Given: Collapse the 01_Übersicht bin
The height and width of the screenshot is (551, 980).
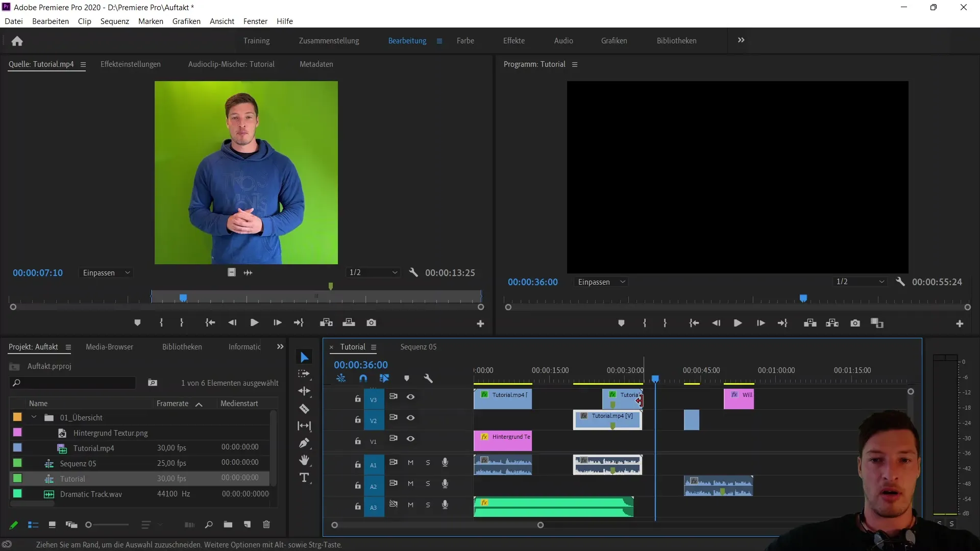Looking at the screenshot, I should 34,417.
